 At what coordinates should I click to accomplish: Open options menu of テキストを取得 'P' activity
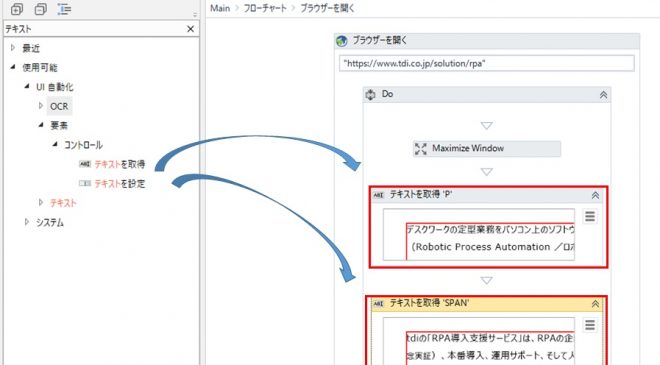pyautogui.click(x=590, y=216)
